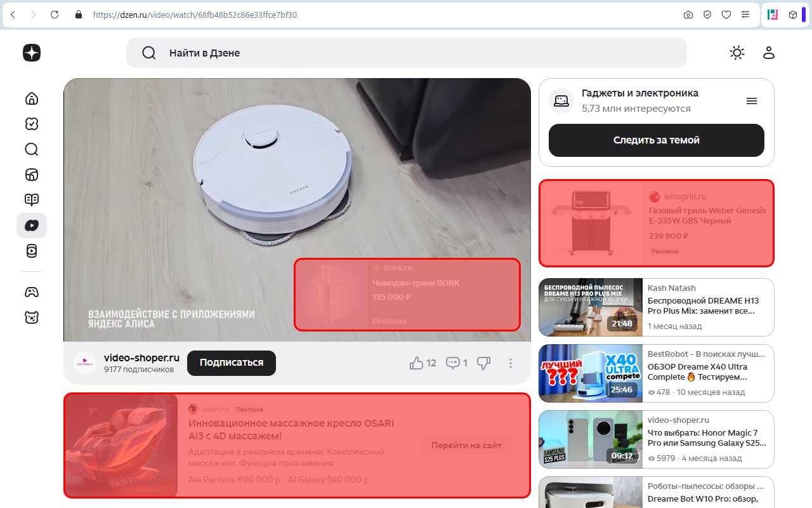This screenshot has width=812, height=508.
Task: Open the subscriptions checkmark badge sidebar icon
Action: (x=32, y=124)
